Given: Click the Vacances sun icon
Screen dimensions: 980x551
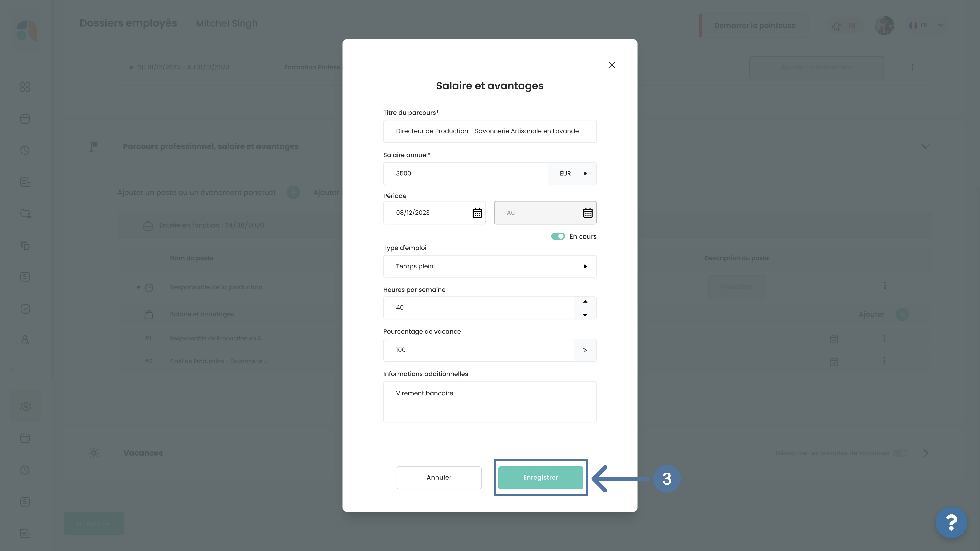Looking at the screenshot, I should (x=94, y=453).
